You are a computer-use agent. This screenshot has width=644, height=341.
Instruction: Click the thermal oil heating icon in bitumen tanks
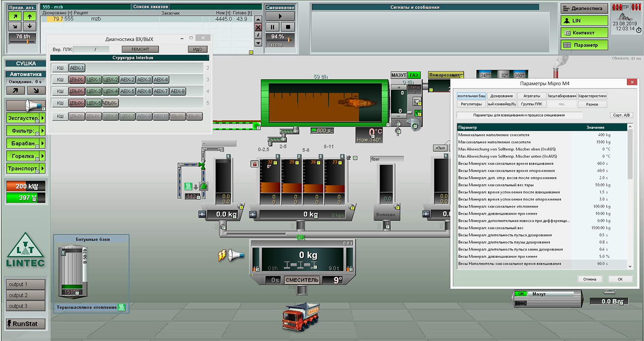(x=122, y=307)
